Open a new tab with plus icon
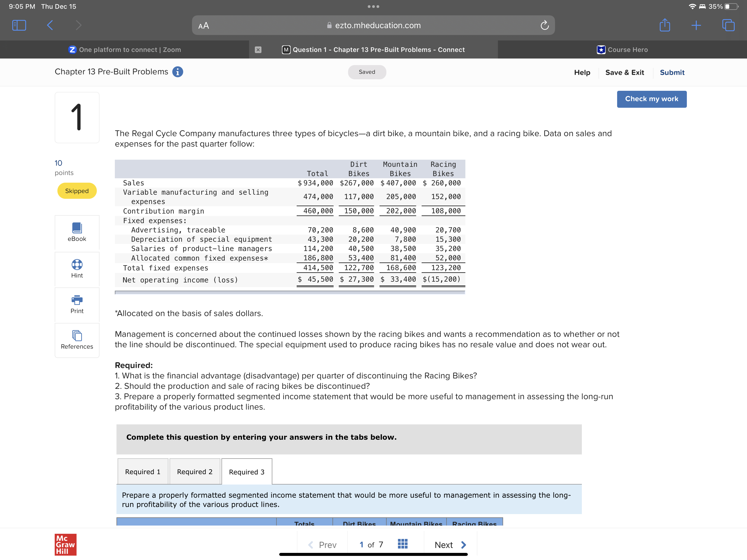 point(696,25)
